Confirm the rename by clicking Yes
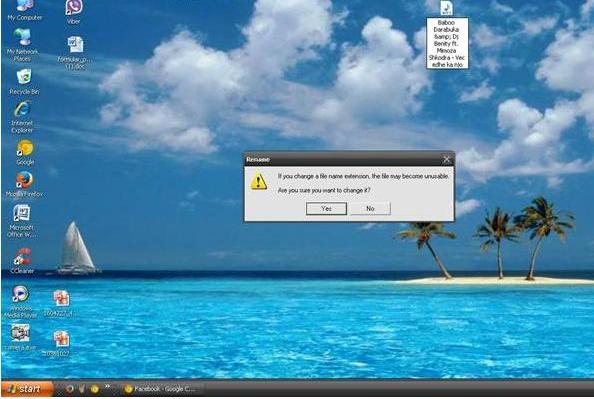 tap(326, 208)
